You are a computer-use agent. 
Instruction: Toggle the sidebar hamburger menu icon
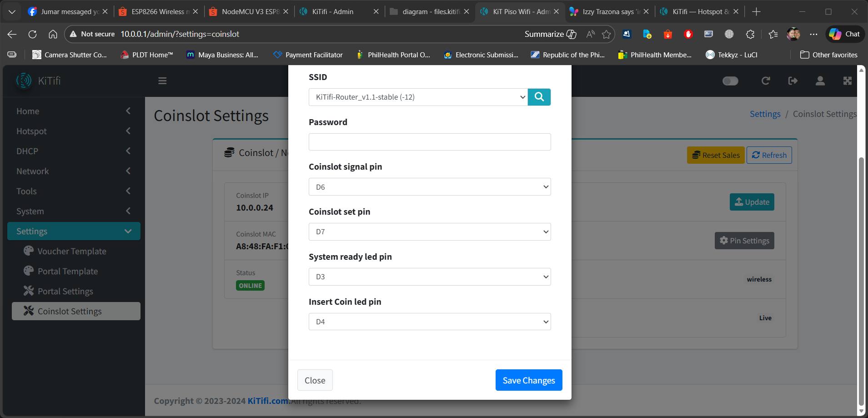click(x=162, y=81)
